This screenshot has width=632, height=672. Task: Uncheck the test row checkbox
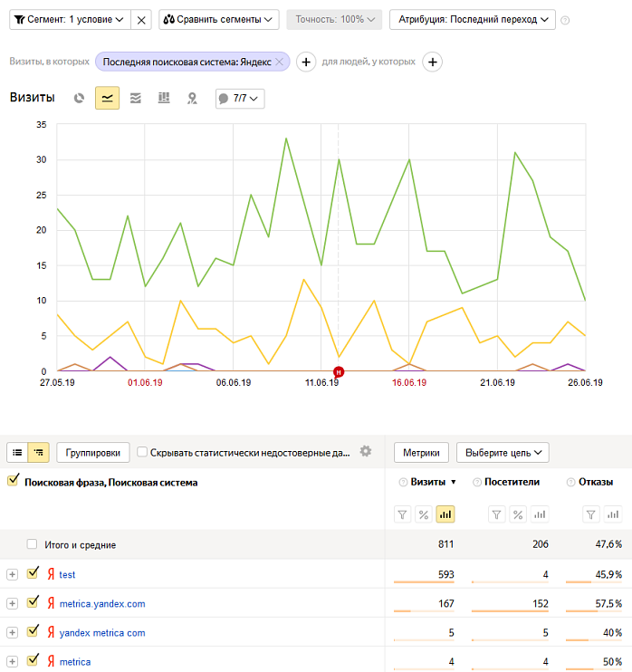[33, 573]
